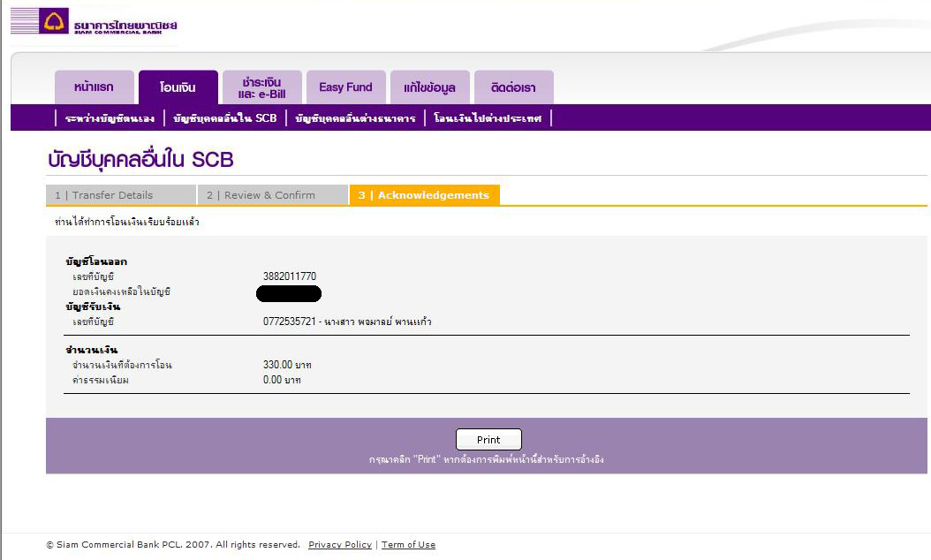Open the Term of Use link

click(408, 545)
